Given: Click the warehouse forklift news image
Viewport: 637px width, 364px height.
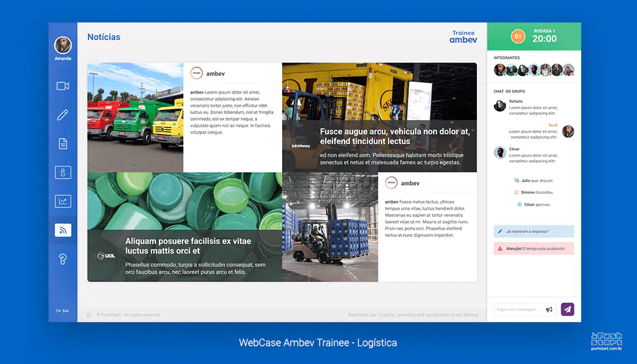Looking at the screenshot, I should tap(330, 227).
